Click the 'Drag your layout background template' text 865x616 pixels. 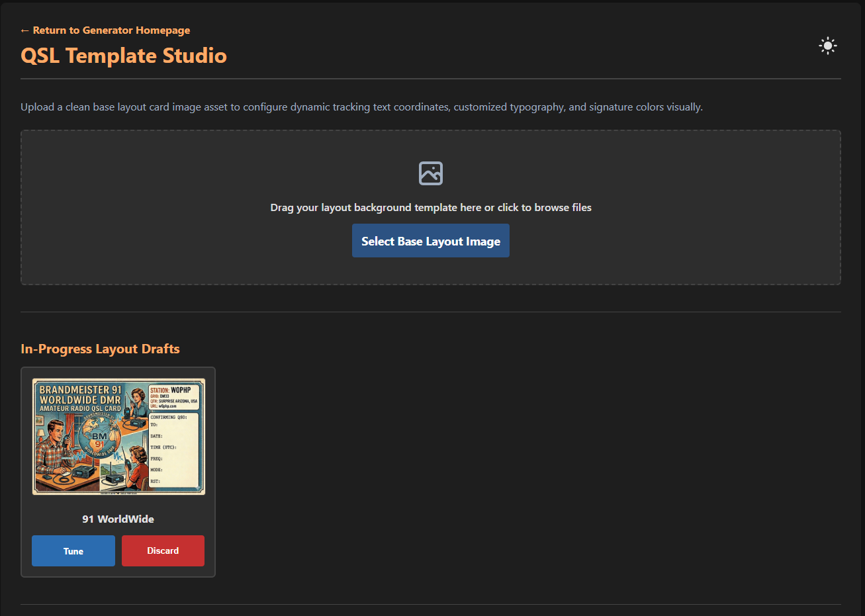[431, 208]
